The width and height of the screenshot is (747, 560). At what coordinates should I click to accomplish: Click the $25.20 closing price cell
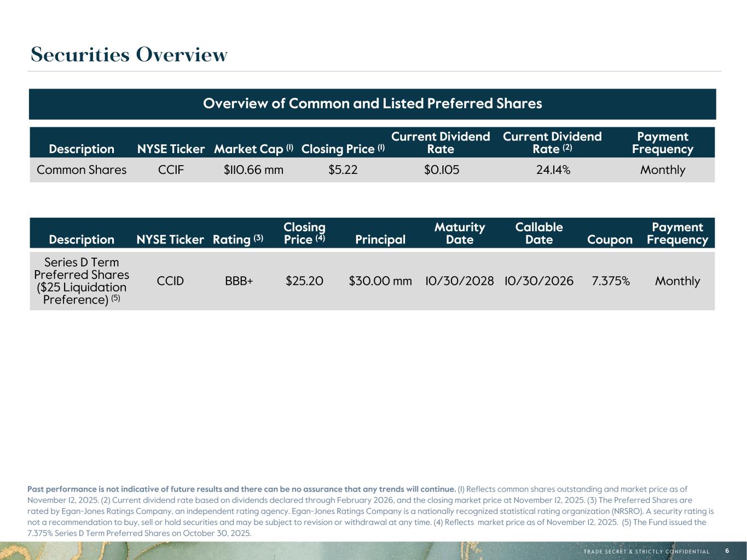tap(304, 281)
